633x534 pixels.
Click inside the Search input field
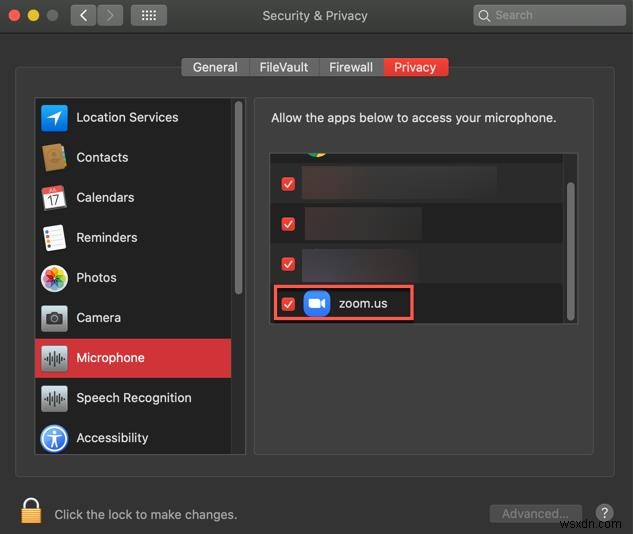(549, 15)
